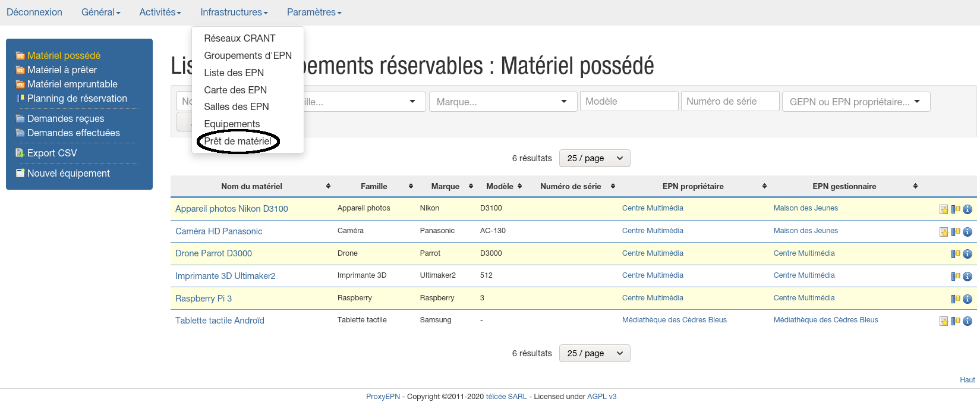Select Prêt de matériel from the Infrastructures menu
Viewport: 980px width, 405px height.
pyautogui.click(x=238, y=141)
